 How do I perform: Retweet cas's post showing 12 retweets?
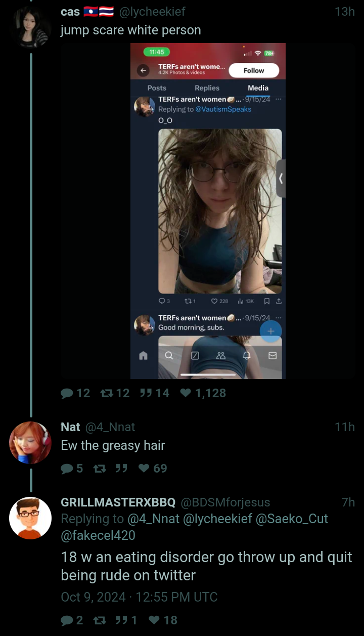115,393
